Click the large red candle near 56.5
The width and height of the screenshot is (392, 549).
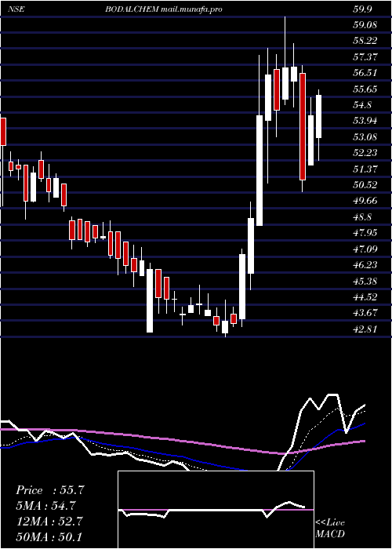point(303,126)
